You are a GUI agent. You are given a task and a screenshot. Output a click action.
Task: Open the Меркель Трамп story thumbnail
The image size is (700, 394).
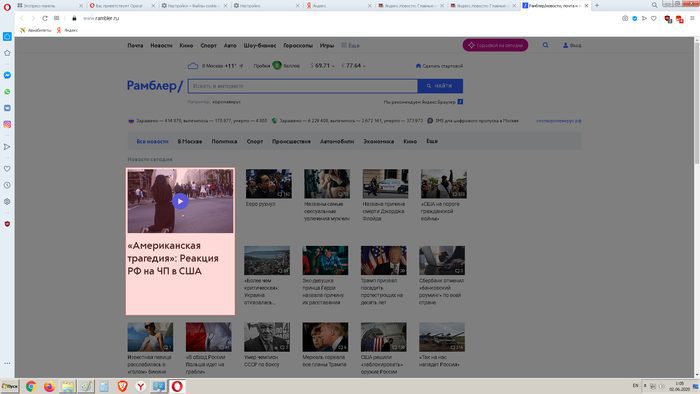point(325,337)
